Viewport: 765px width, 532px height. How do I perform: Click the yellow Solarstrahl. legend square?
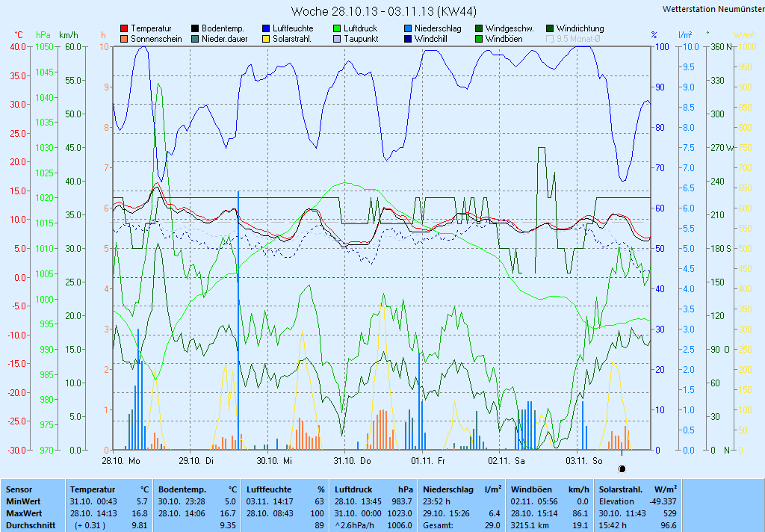pyautogui.click(x=266, y=39)
